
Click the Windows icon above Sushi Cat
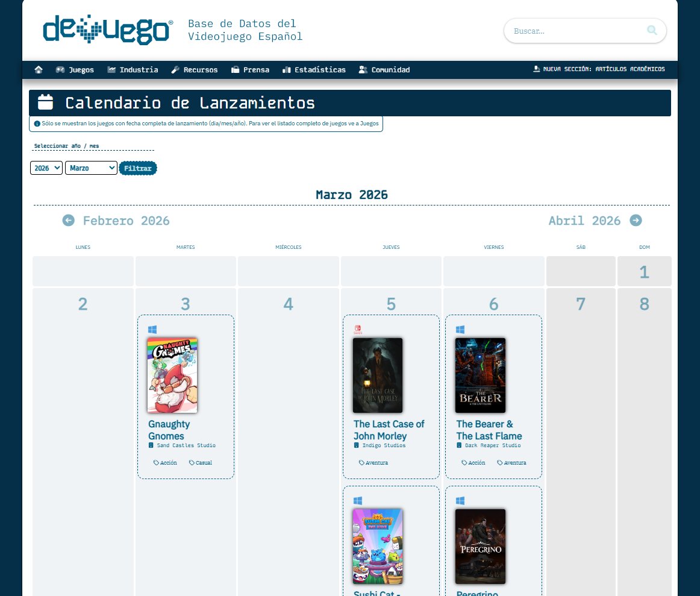[358, 501]
